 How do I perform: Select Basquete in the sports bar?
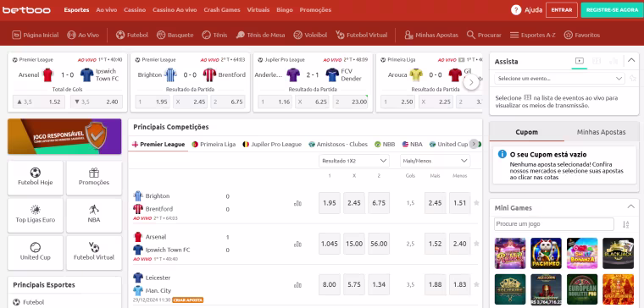pyautogui.click(x=175, y=35)
